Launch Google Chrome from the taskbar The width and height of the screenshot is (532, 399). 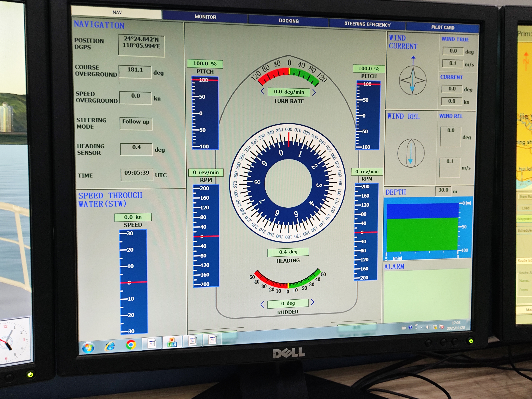(x=131, y=345)
